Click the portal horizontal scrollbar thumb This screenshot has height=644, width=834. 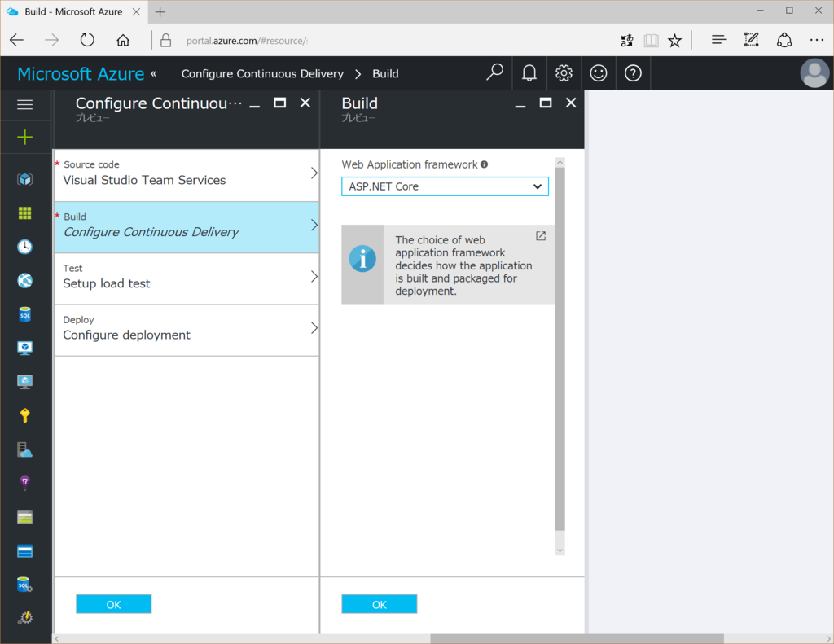coord(577,638)
